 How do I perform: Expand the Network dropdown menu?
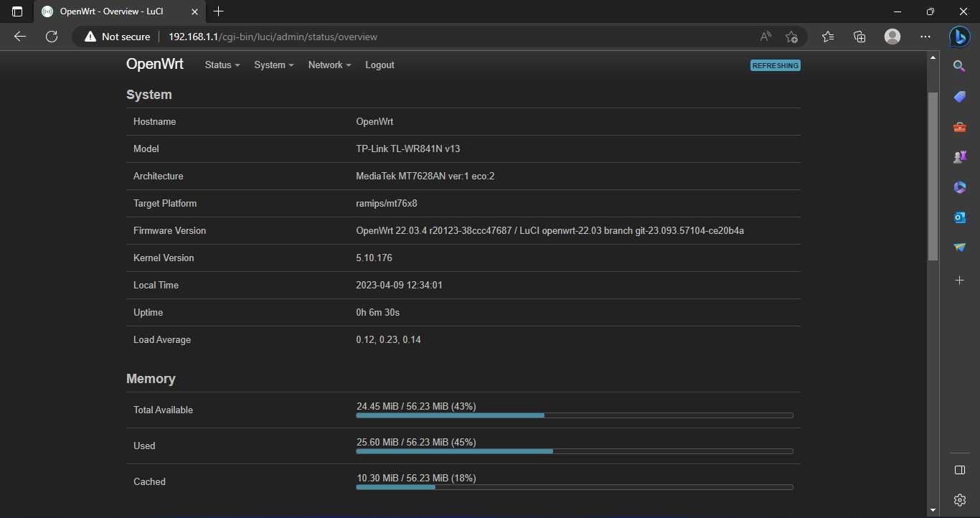click(330, 65)
